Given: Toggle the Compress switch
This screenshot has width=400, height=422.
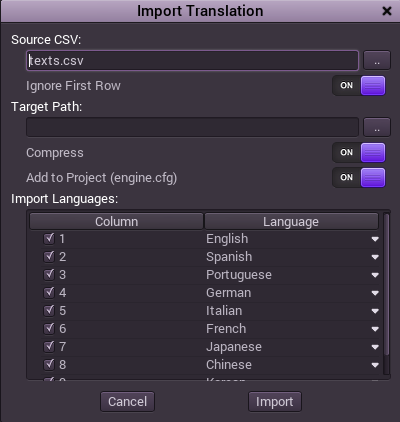Looking at the screenshot, I should coord(359,153).
